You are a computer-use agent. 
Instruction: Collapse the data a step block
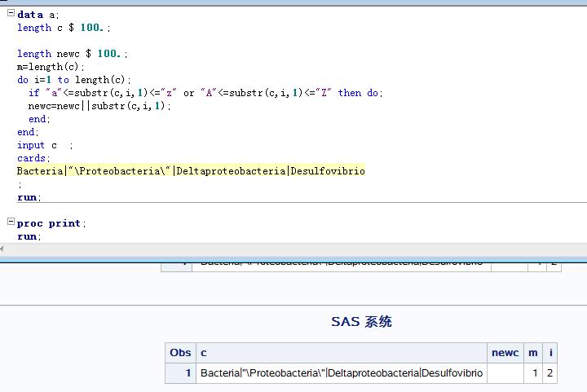coord(11,14)
